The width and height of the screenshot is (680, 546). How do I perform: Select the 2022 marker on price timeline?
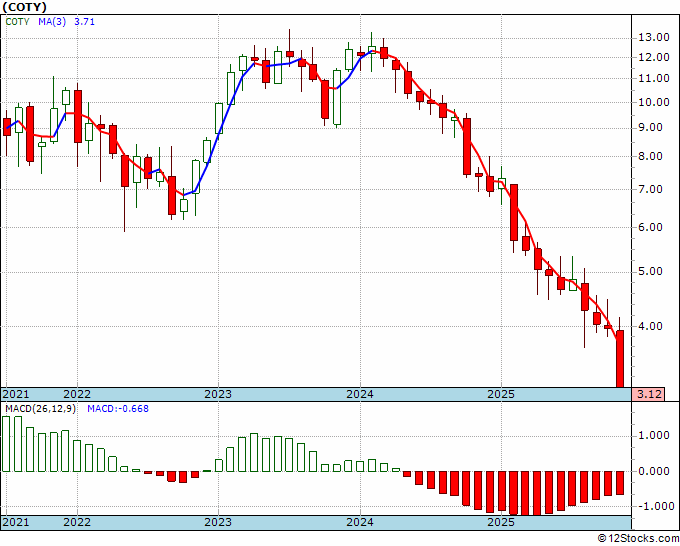pyautogui.click(x=77, y=394)
